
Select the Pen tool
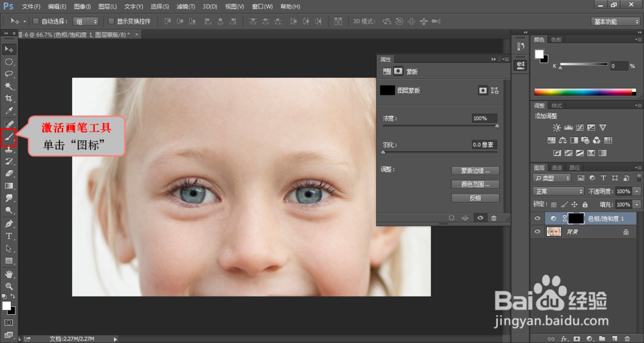(x=8, y=224)
